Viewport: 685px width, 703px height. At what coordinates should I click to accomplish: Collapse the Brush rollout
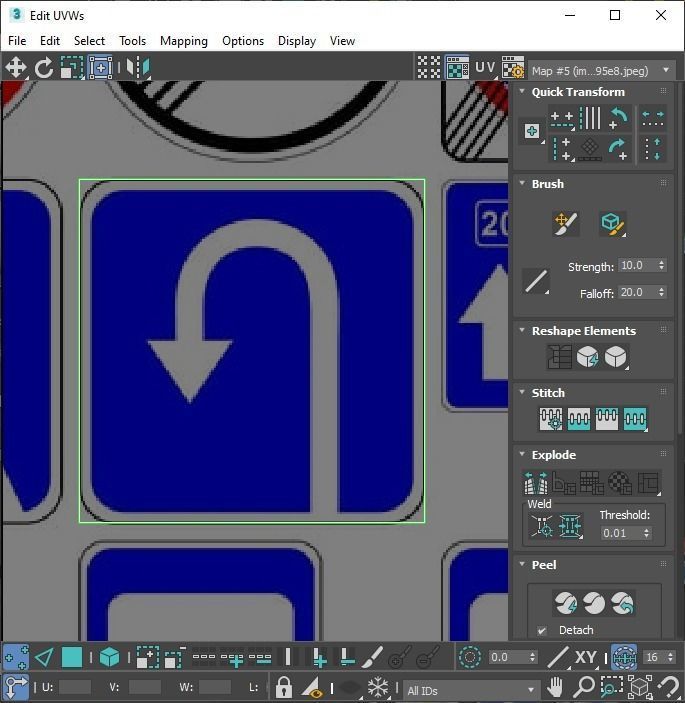(x=522, y=183)
